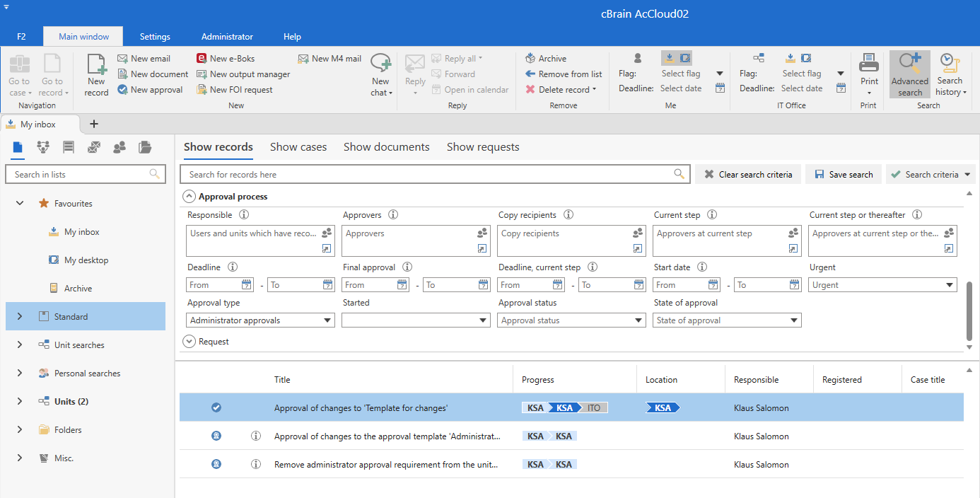Click Clear search criteria button
980x498 pixels.
click(x=748, y=175)
